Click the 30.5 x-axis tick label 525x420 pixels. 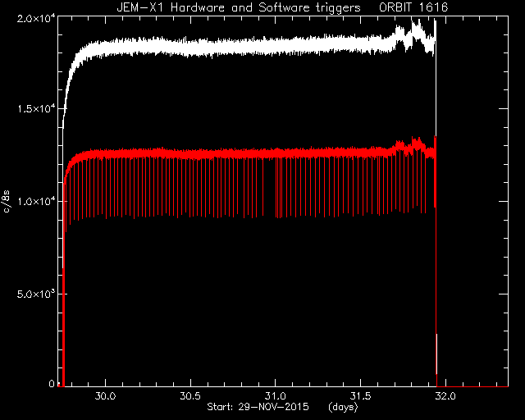click(190, 396)
